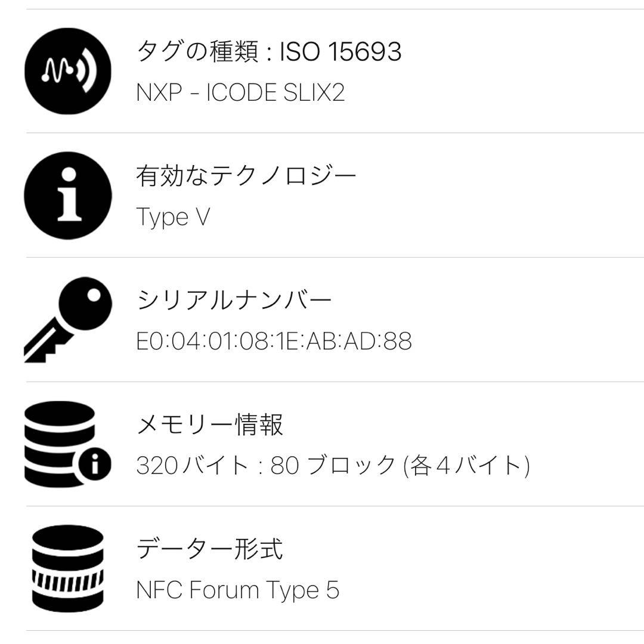
Task: Tap the info circle icon for 有効なテクノロジー
Action: (68, 195)
